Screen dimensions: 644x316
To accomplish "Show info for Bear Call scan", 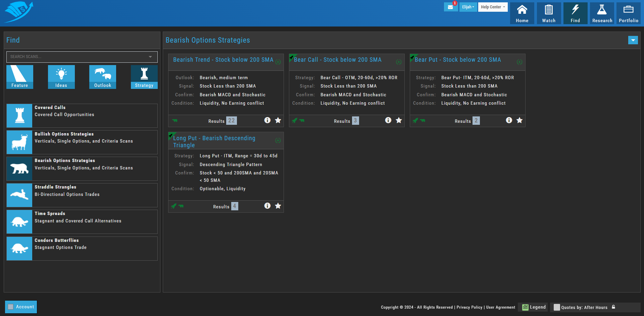I will click(388, 120).
